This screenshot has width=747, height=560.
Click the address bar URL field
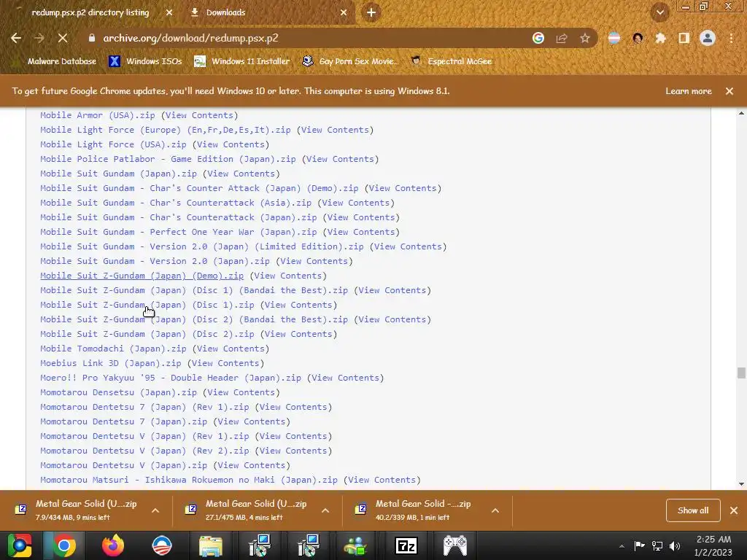pos(305,38)
